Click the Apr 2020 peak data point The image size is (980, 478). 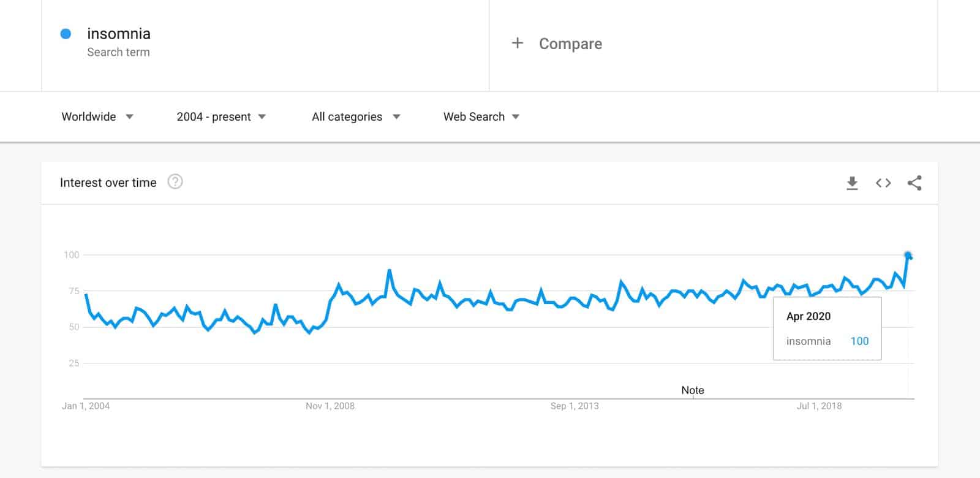[x=908, y=255]
